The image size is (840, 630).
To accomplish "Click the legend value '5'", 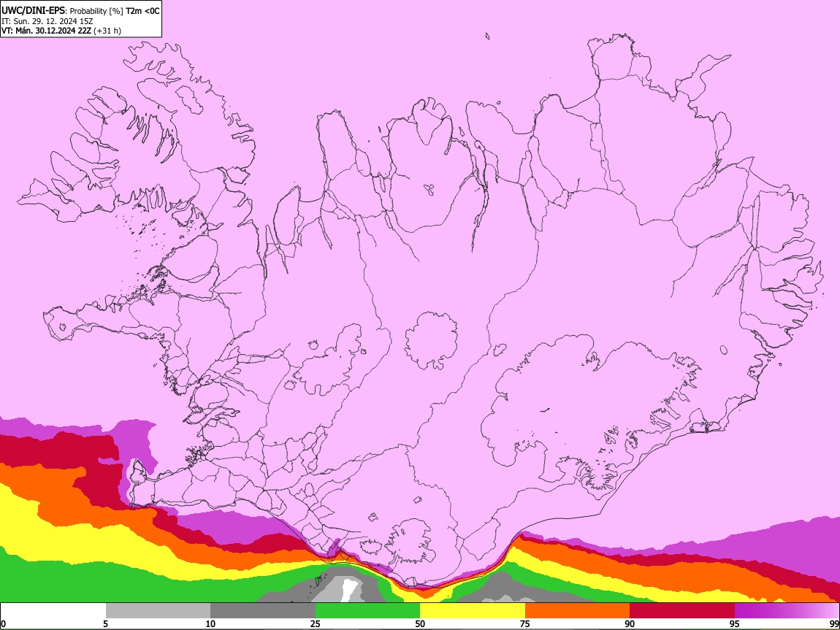I will [105, 624].
